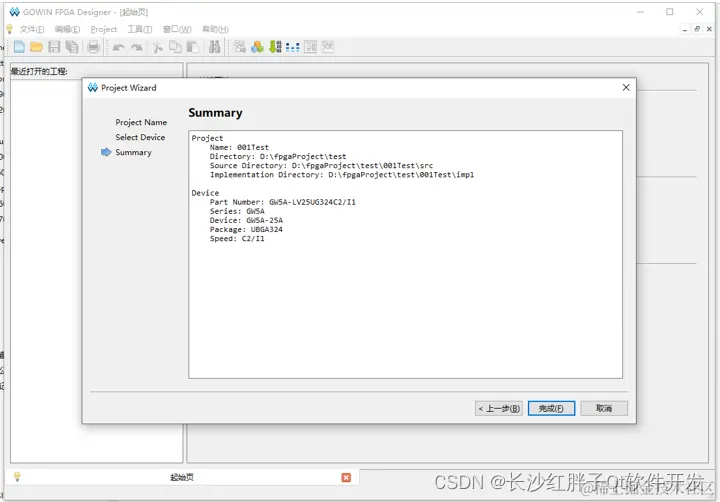Viewport: 720px width, 502px height.
Task: Click the Directory: D:\fpgaProject\test line
Action: pyautogui.click(x=278, y=157)
